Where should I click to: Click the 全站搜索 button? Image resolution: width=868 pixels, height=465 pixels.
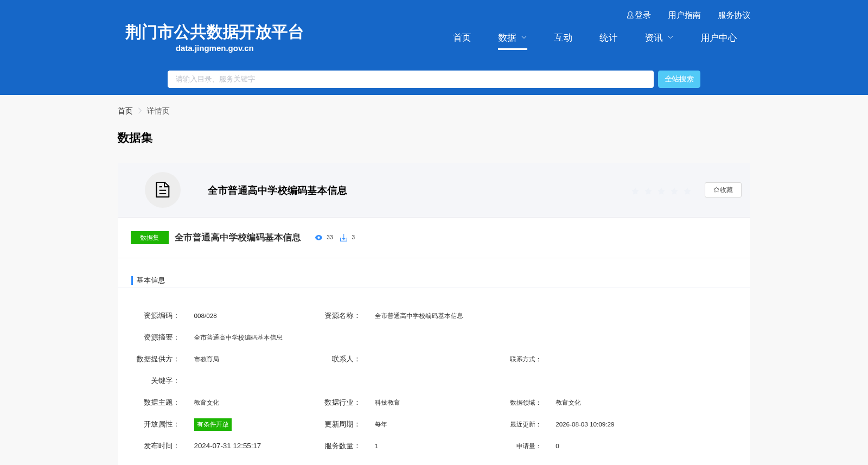click(679, 79)
